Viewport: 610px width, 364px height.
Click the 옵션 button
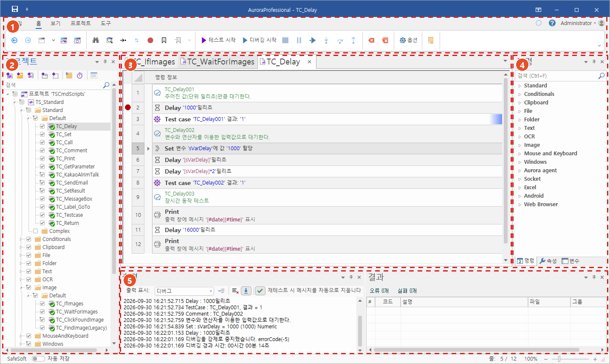point(408,40)
